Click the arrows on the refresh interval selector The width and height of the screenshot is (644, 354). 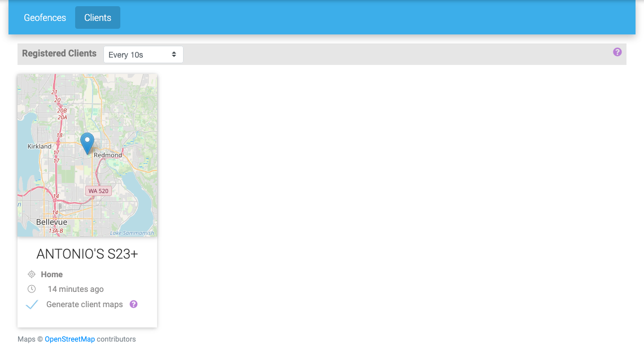click(174, 55)
